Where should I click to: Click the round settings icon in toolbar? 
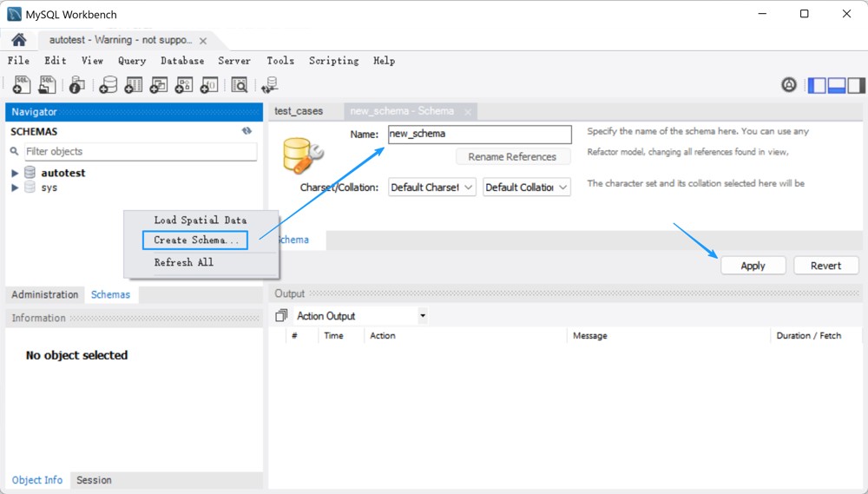[789, 85]
